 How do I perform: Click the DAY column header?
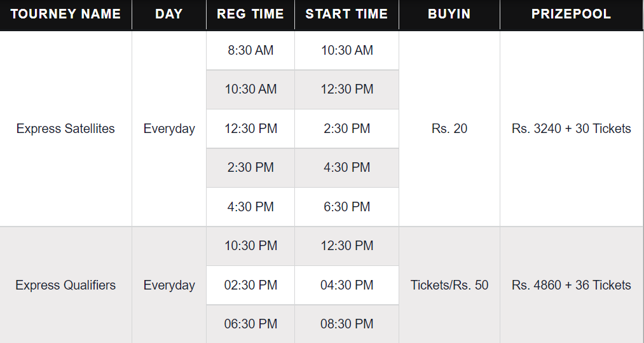tap(169, 15)
